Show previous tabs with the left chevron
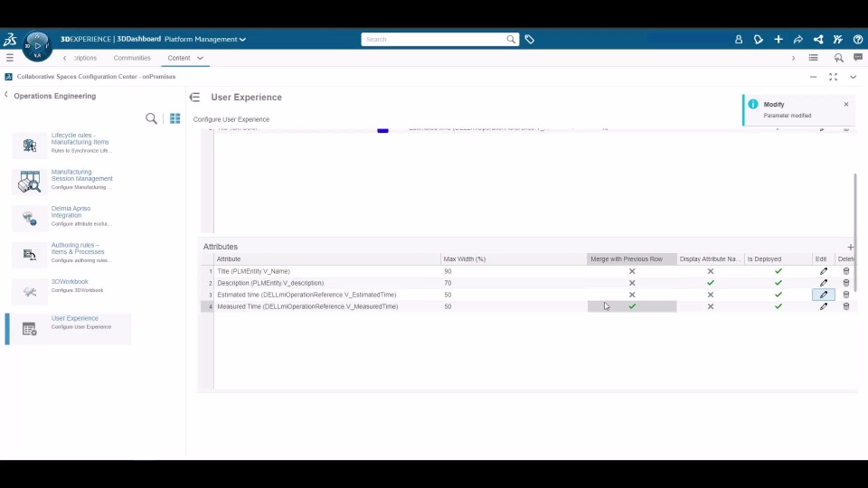Viewport: 868px width, 488px height. (x=65, y=58)
